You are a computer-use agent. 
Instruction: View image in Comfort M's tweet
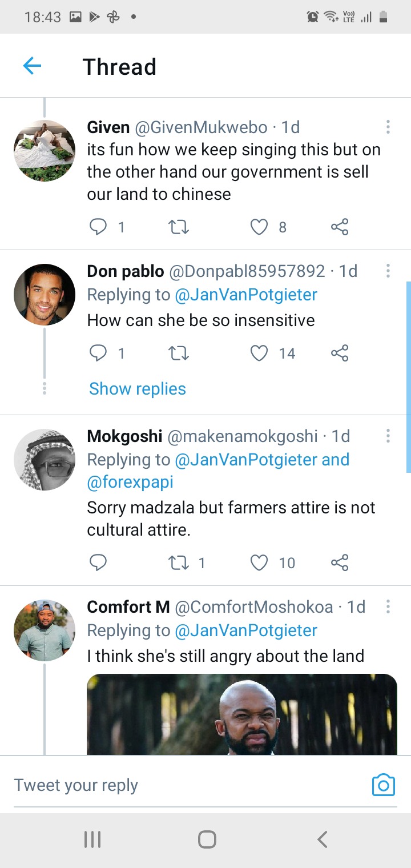coord(242,714)
